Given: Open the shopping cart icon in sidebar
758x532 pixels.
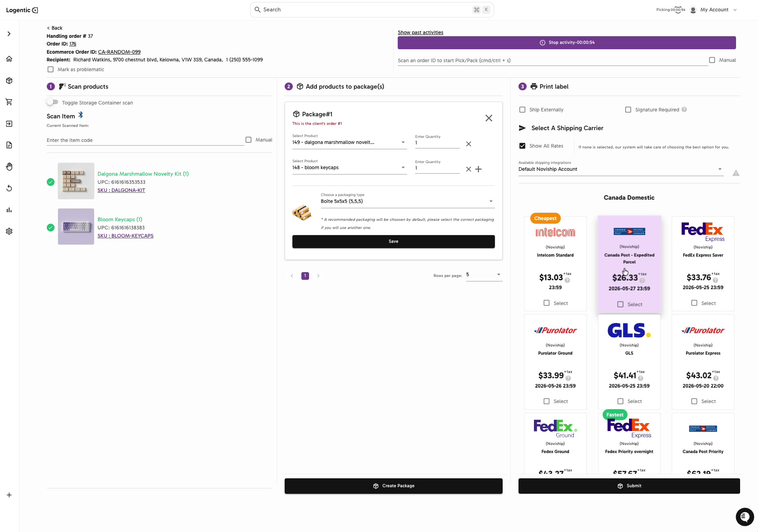Looking at the screenshot, I should click(x=9, y=102).
